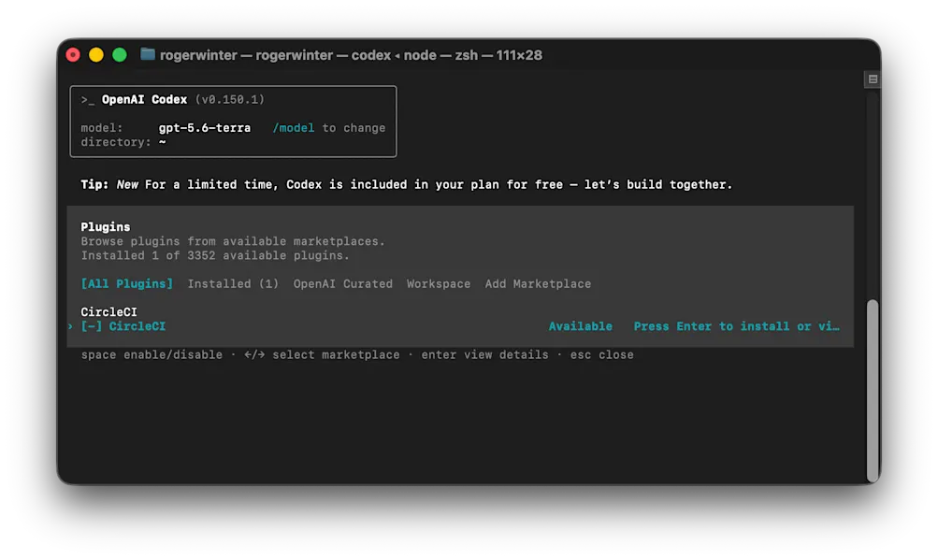Switch to the Workspace tab
Screen dimensions: 938x560
439,283
